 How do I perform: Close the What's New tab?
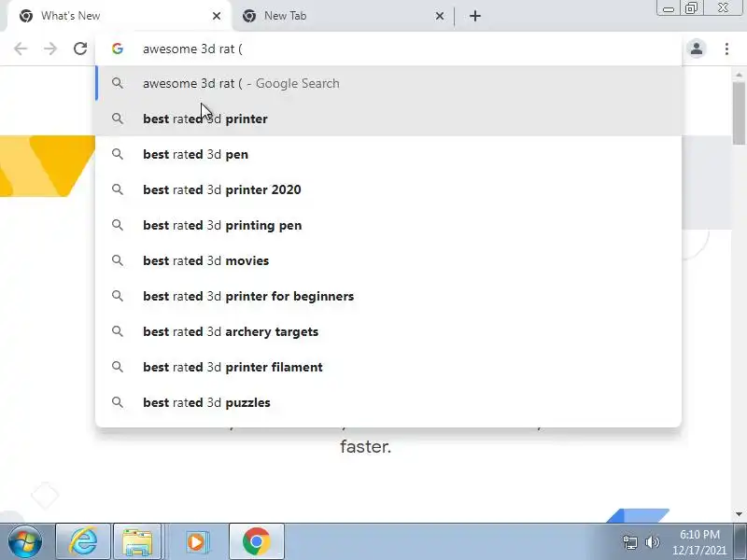tap(217, 16)
